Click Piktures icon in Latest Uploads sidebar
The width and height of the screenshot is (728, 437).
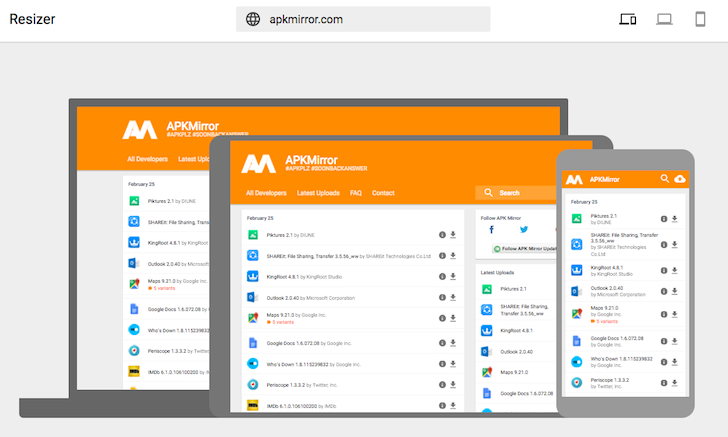[487, 289]
